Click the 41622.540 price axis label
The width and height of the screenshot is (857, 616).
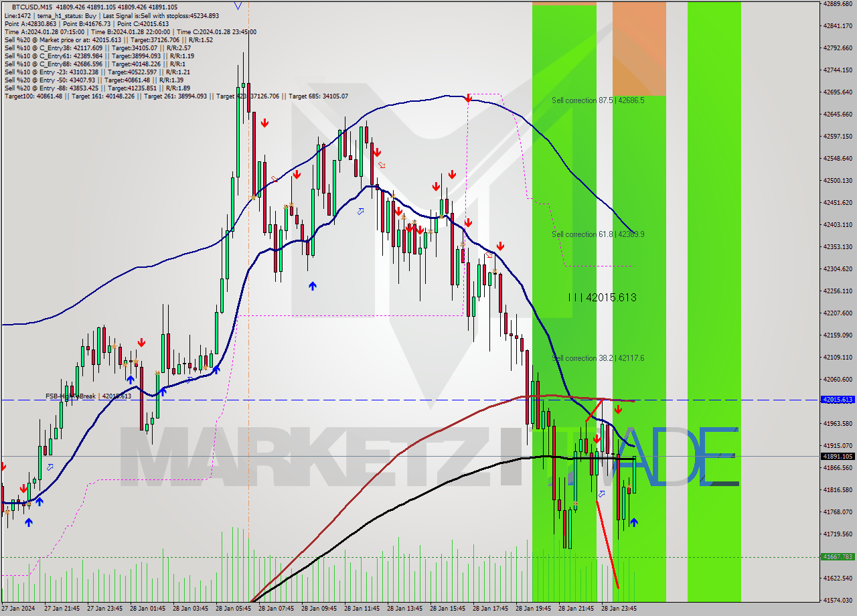coord(838,578)
